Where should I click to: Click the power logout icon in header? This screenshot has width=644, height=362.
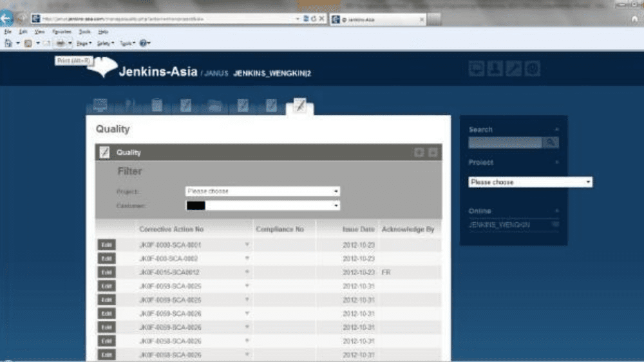pyautogui.click(x=533, y=69)
